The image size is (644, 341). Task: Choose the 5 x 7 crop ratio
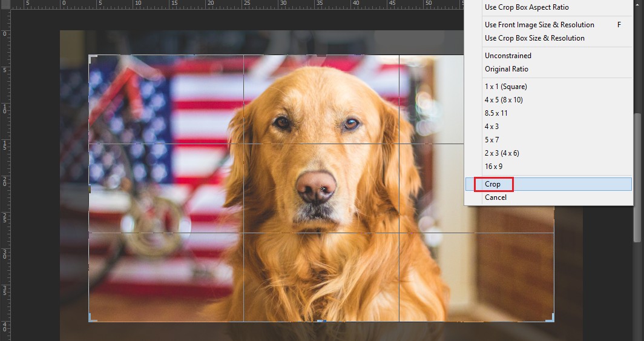(491, 140)
